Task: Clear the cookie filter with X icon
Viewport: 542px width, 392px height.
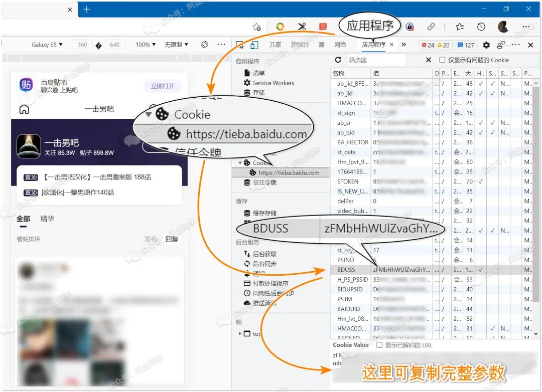Action: click(x=428, y=60)
